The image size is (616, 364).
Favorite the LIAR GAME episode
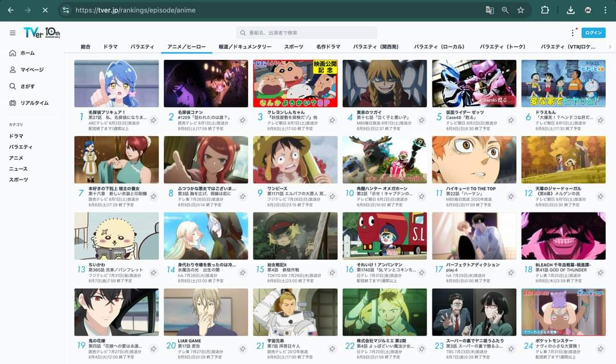click(x=243, y=348)
